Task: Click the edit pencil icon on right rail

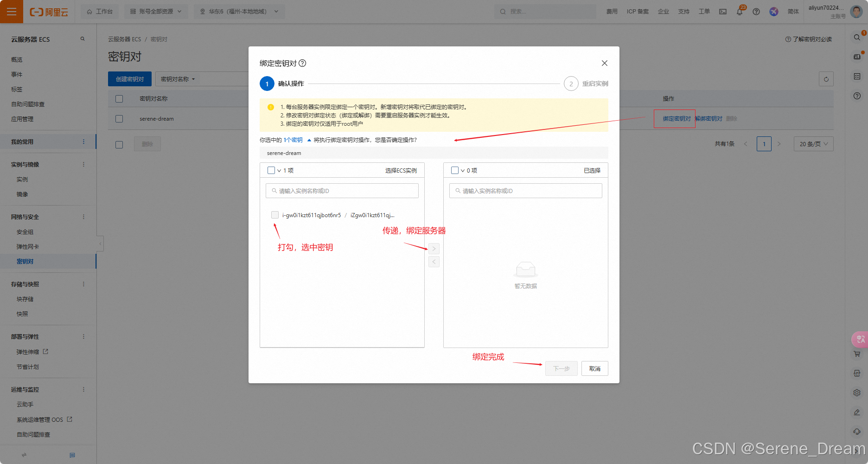Action: pos(857,412)
